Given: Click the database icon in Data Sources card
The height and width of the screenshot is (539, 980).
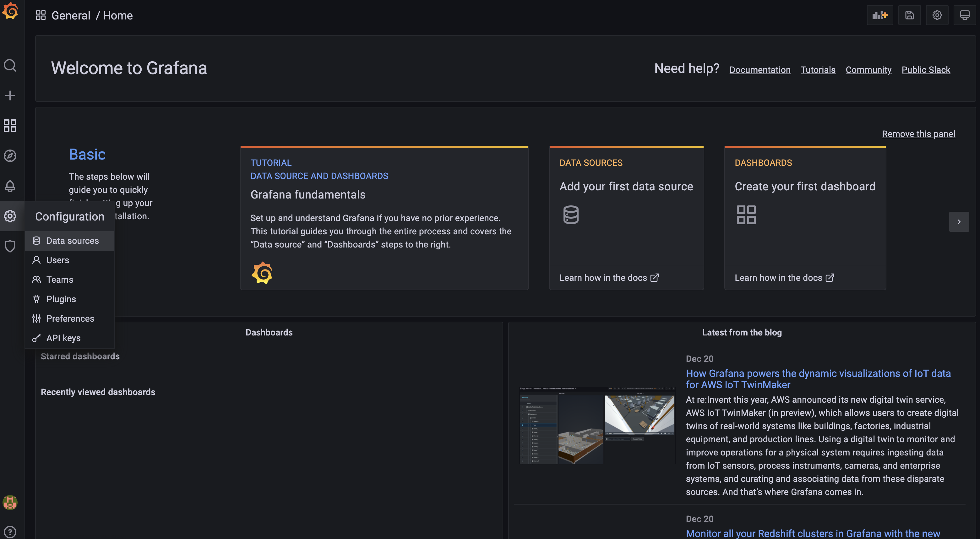Looking at the screenshot, I should coord(571,215).
